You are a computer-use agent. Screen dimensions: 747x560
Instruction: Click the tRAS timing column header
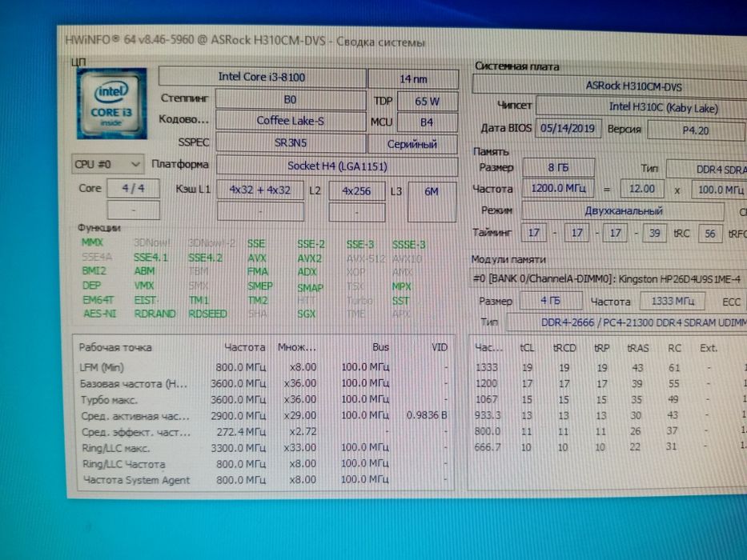[638, 348]
